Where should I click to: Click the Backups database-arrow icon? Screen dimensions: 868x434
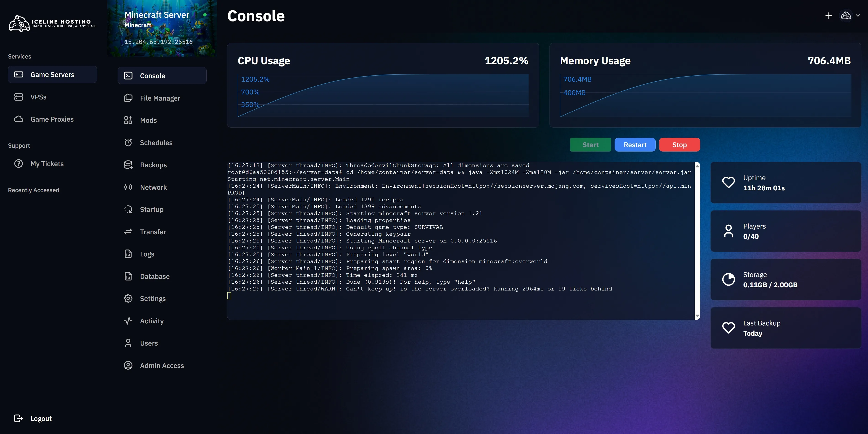(x=128, y=165)
